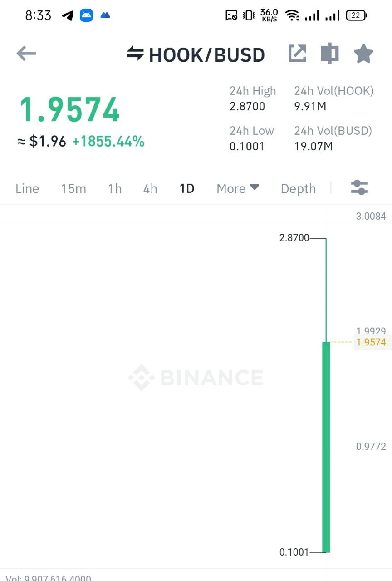Open the chart settings sliders icon
Viewport: 392px width, 581px height.
[359, 187]
